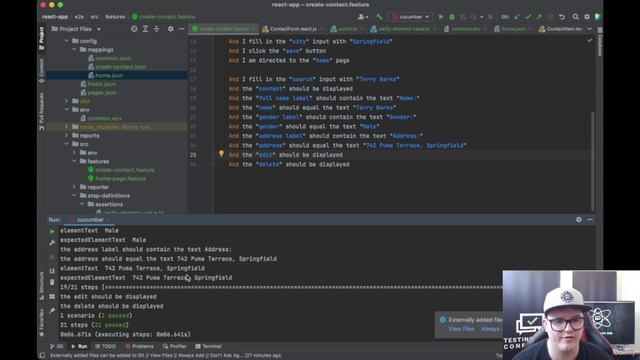
Task: Expand the reporter folder
Action: (x=75, y=187)
